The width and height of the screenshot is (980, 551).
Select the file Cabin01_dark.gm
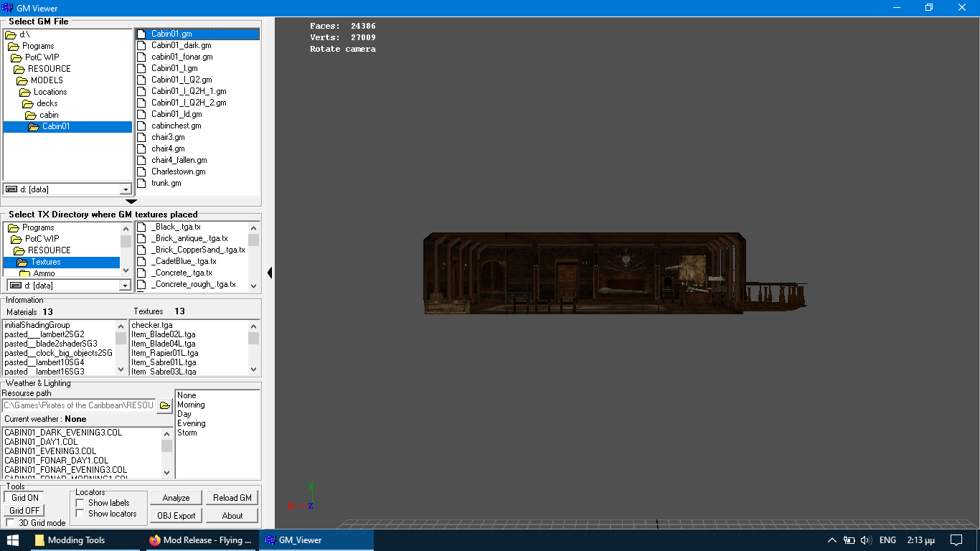pos(181,45)
